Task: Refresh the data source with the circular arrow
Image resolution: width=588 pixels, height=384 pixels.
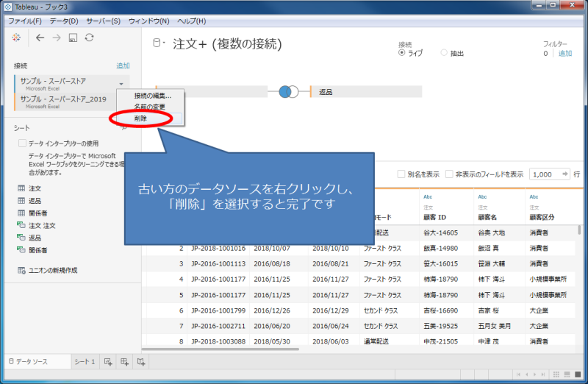Action: pos(89,38)
